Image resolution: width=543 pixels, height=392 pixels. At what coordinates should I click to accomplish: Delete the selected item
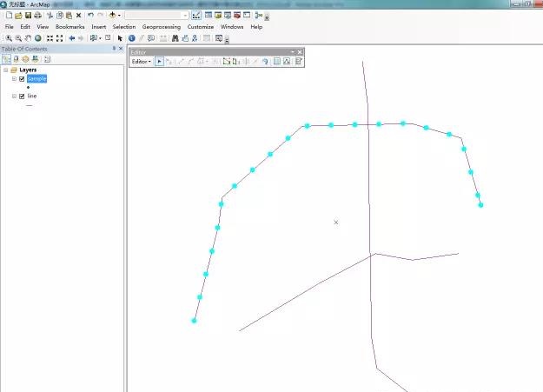pos(78,16)
